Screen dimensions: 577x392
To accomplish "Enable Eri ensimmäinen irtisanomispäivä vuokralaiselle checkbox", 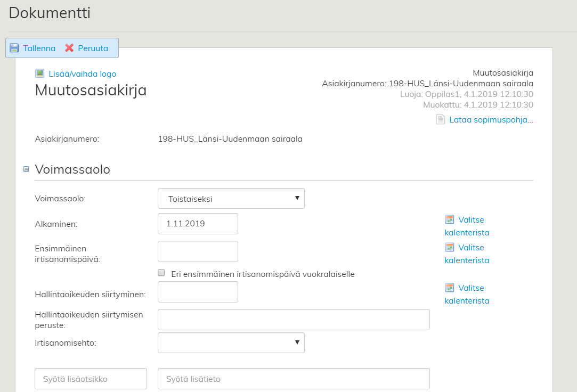I will [x=161, y=273].
